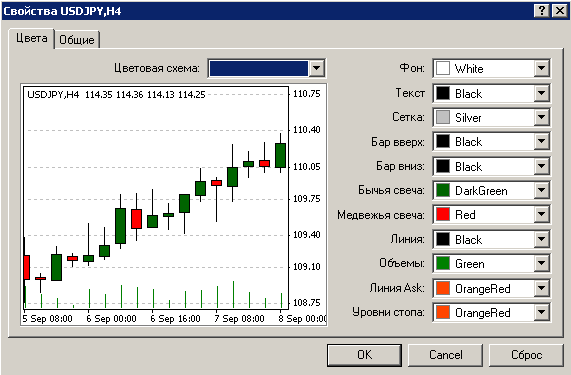This screenshot has width=571, height=375.
Task: Click the 110.40 price label
Action: pos(307,130)
